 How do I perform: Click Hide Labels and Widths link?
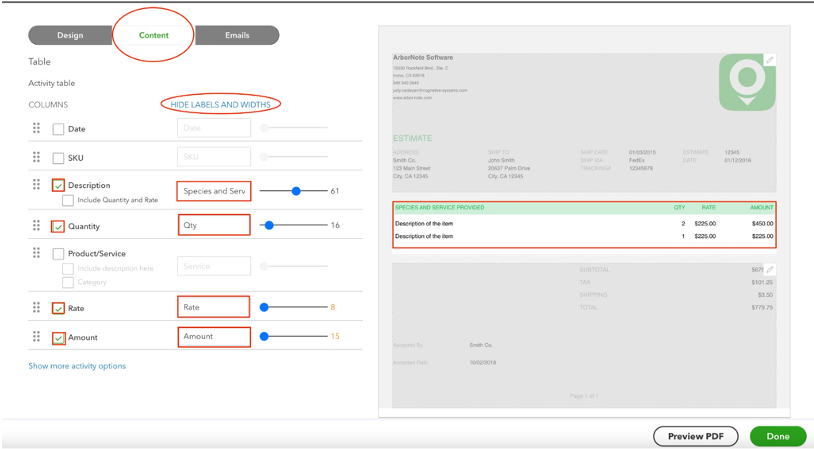coord(221,104)
